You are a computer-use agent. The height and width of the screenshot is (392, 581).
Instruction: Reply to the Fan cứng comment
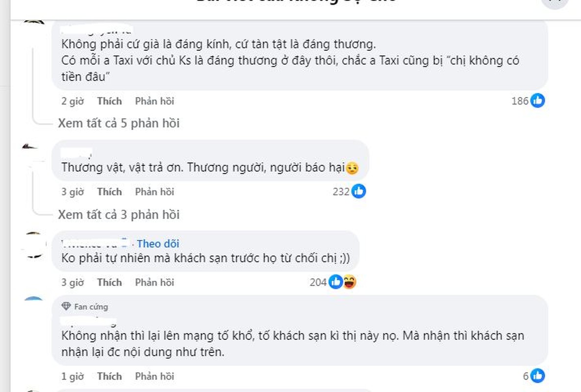click(x=154, y=376)
